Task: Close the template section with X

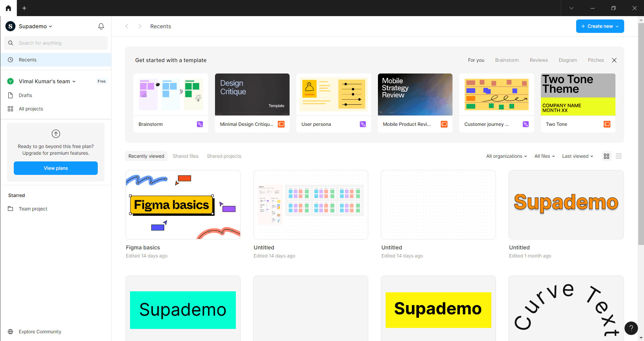Action: [x=614, y=60]
